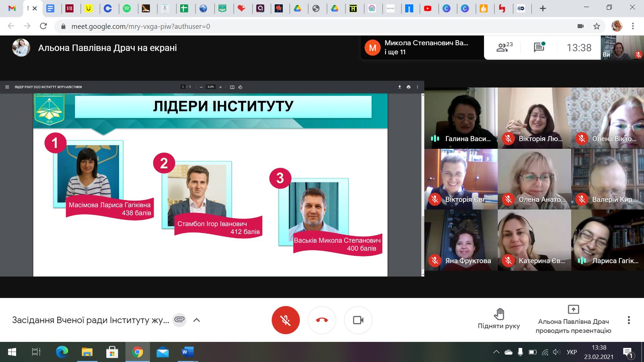Click the red hang-up call button
Image resolution: width=644 pixels, height=362 pixels.
point(322,320)
